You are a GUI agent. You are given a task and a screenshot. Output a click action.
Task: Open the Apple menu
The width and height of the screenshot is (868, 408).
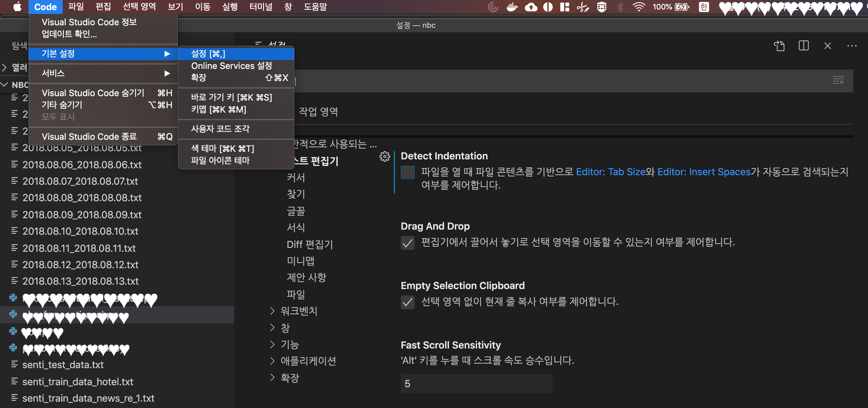tap(17, 7)
